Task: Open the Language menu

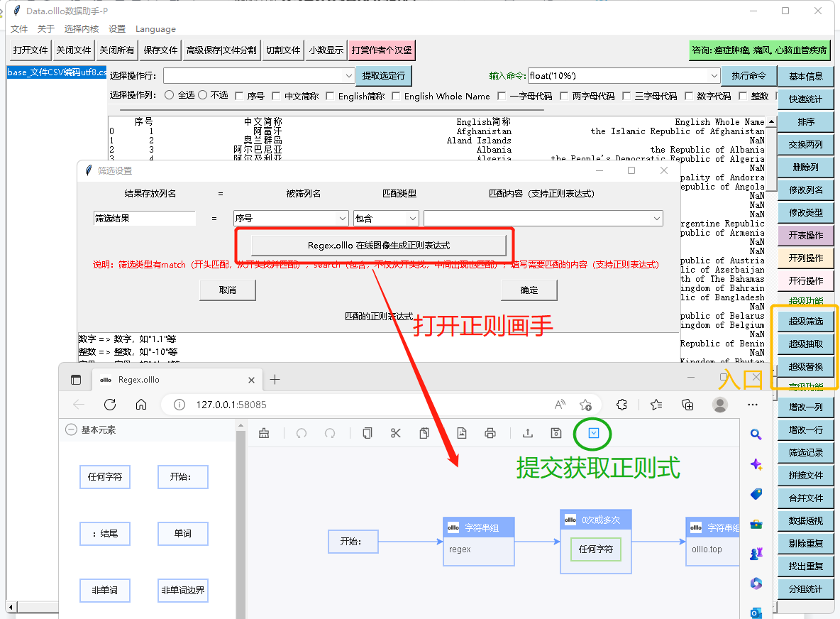Action: (x=155, y=29)
